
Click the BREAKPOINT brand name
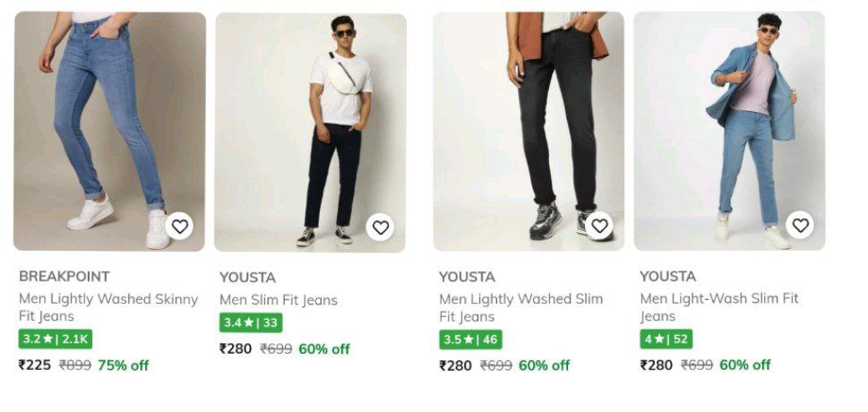click(x=64, y=276)
